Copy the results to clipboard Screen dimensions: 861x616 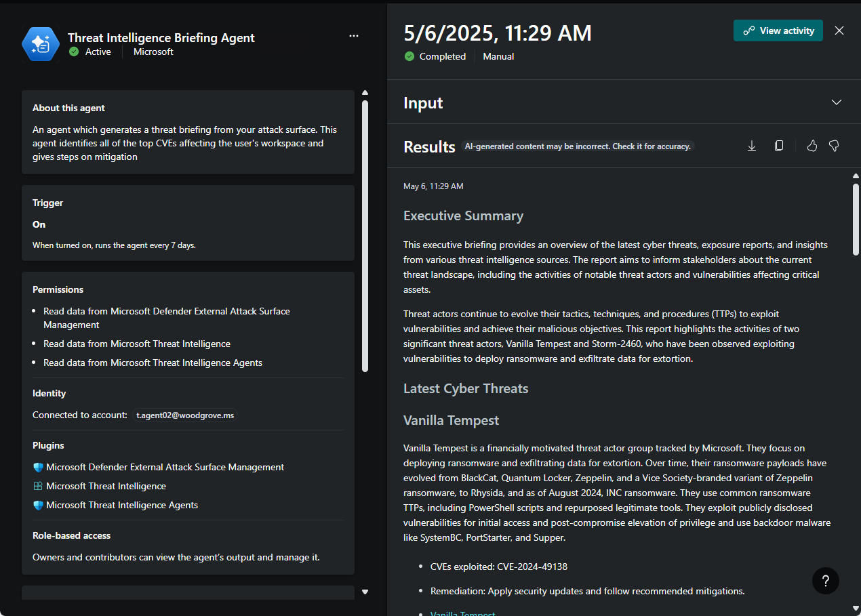[x=779, y=146]
